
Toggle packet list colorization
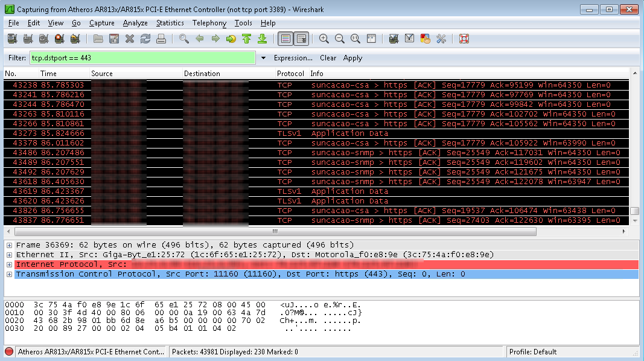click(x=285, y=39)
